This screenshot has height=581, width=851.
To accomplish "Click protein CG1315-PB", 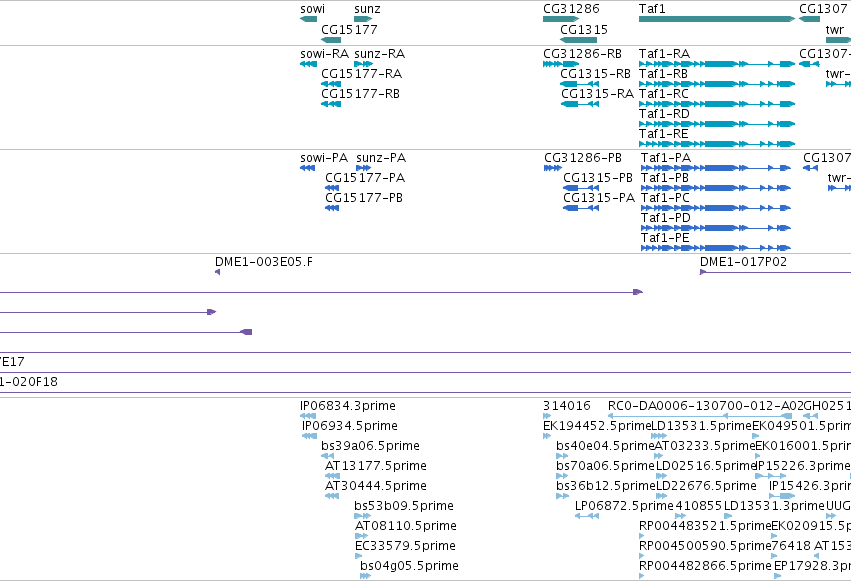I will point(581,188).
